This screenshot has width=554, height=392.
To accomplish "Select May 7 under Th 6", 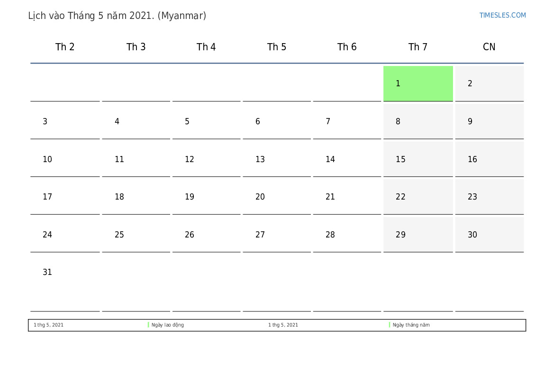I will (346, 121).
